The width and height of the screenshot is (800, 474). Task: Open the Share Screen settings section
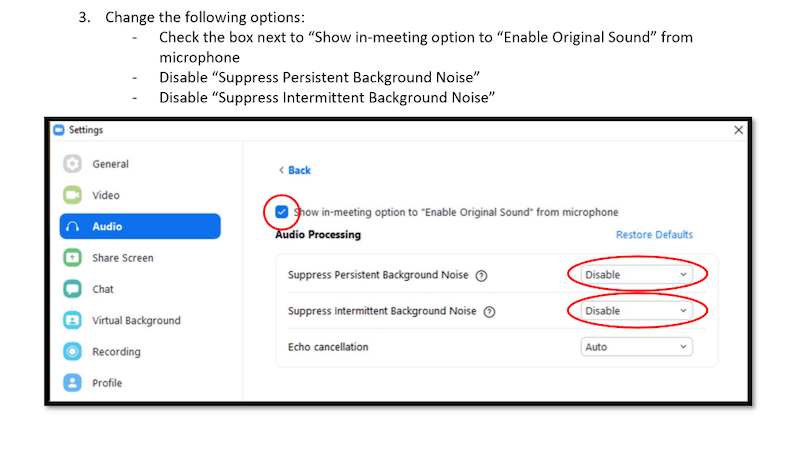(122, 258)
